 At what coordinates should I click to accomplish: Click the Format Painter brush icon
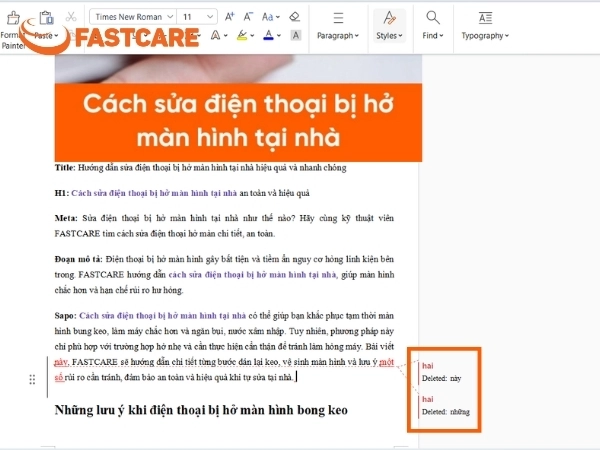pyautogui.click(x=13, y=18)
